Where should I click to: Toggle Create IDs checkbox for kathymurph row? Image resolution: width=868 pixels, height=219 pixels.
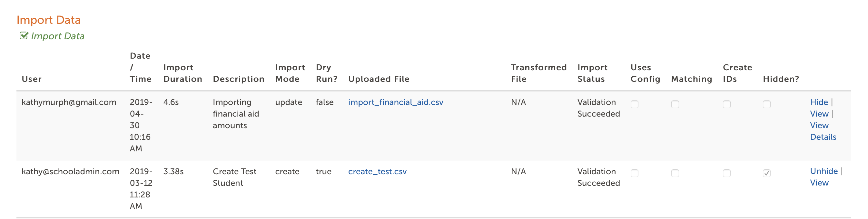coord(727,104)
